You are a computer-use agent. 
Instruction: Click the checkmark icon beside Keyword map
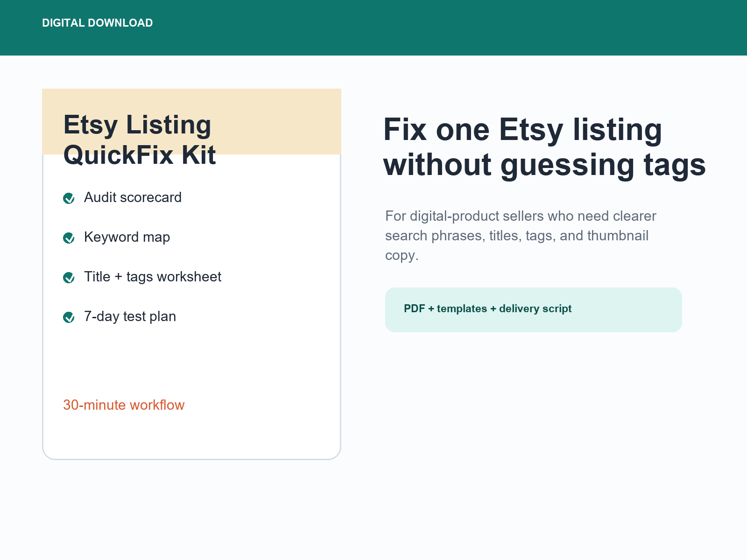(69, 238)
